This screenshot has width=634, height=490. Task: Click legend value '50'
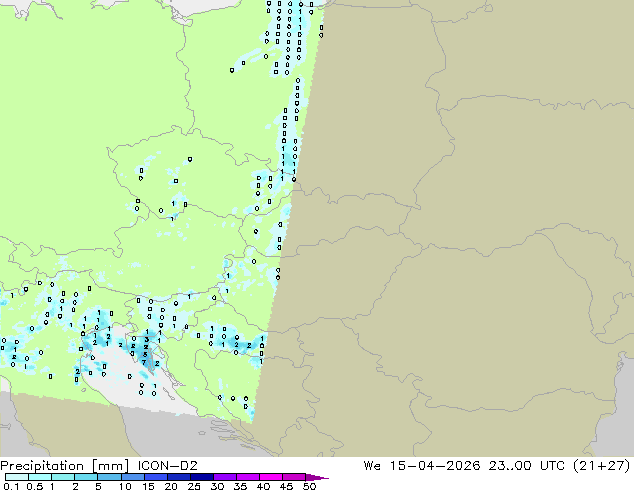click(x=309, y=486)
